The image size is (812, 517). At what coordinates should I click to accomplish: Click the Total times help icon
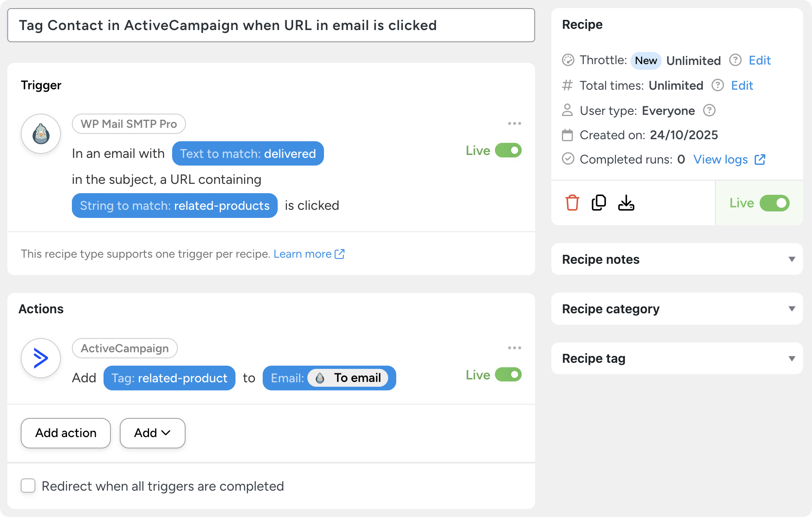point(717,85)
